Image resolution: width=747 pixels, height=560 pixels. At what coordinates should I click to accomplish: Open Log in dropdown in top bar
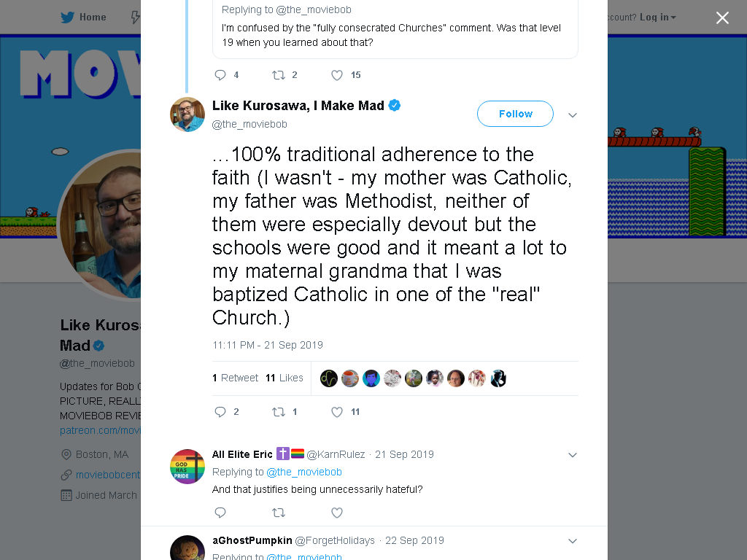657,17
